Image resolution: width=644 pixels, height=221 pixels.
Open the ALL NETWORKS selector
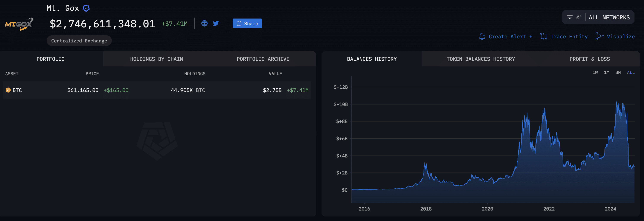pos(609,17)
